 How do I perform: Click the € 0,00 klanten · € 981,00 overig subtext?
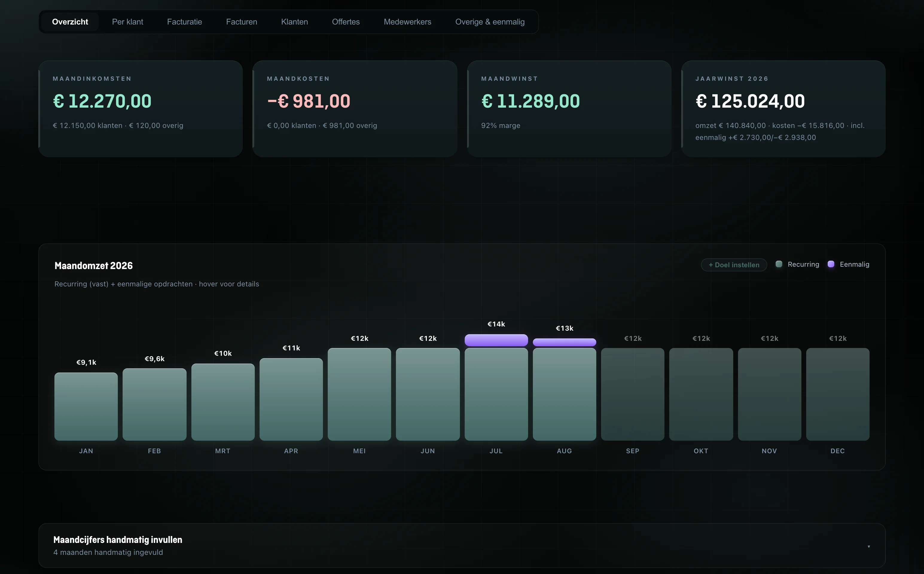(322, 125)
